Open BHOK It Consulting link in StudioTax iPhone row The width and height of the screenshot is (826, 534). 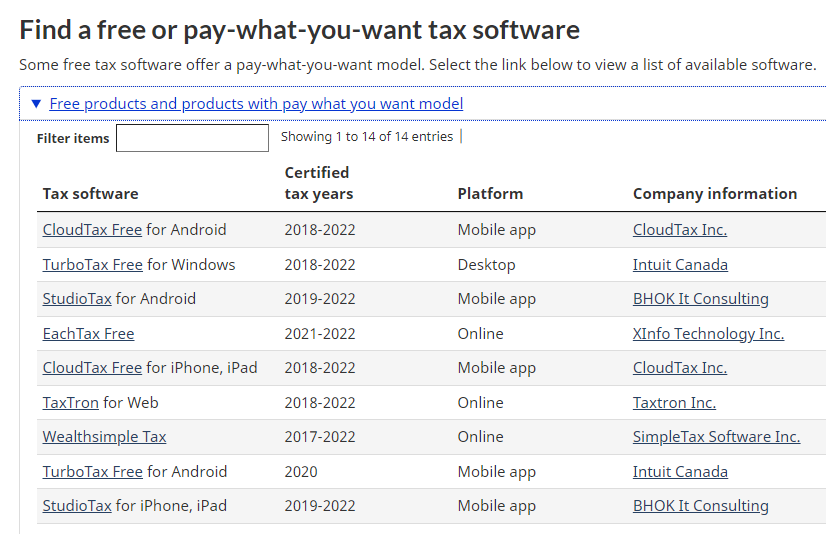(701, 506)
